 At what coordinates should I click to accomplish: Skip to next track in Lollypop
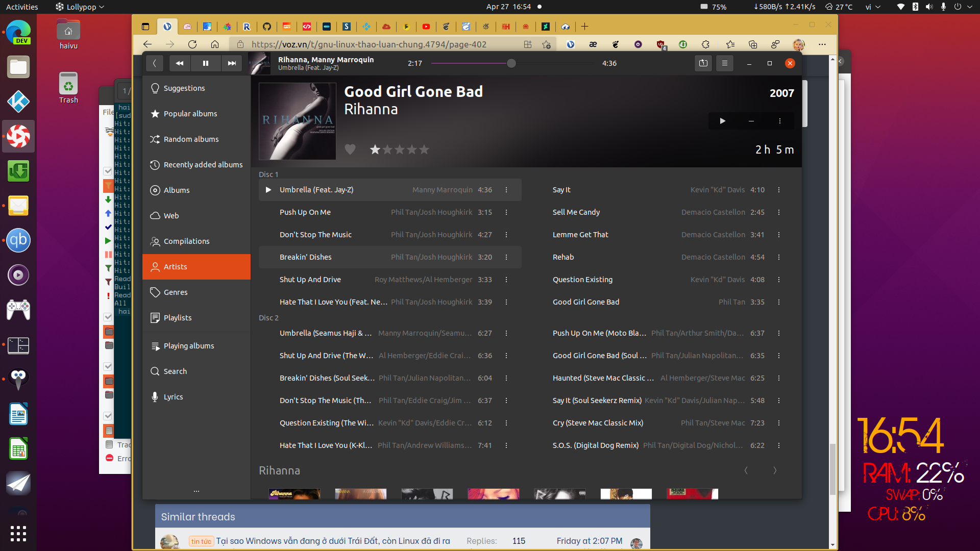coord(232,63)
